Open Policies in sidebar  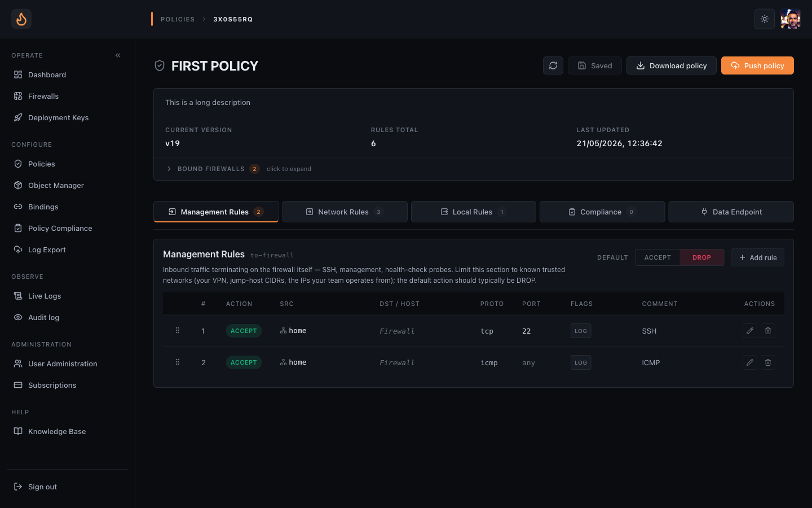(67, 164)
